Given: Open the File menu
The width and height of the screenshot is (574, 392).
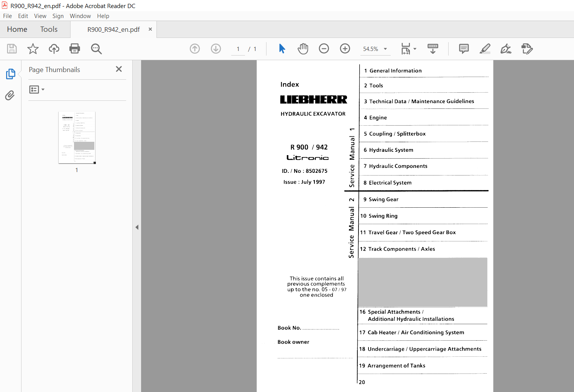Looking at the screenshot, I should [x=7, y=16].
